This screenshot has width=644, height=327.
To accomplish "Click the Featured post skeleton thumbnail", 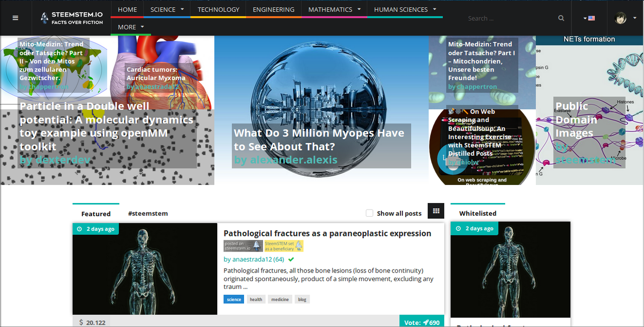I will click(145, 269).
